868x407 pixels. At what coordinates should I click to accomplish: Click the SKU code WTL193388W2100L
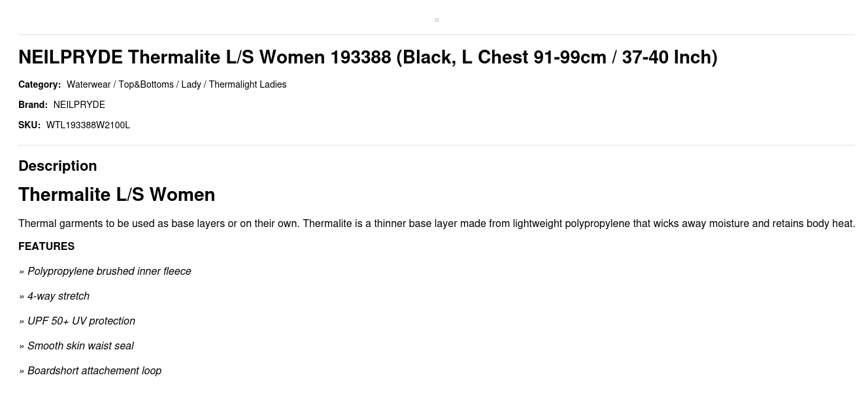tap(88, 125)
